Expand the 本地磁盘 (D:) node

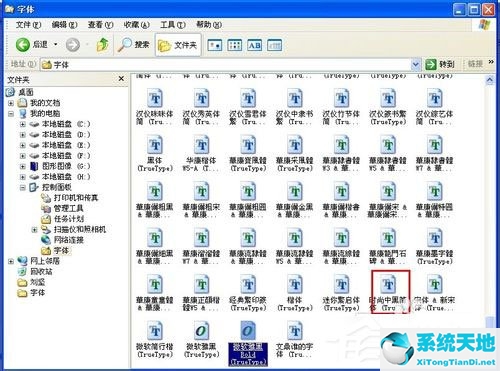click(x=22, y=135)
